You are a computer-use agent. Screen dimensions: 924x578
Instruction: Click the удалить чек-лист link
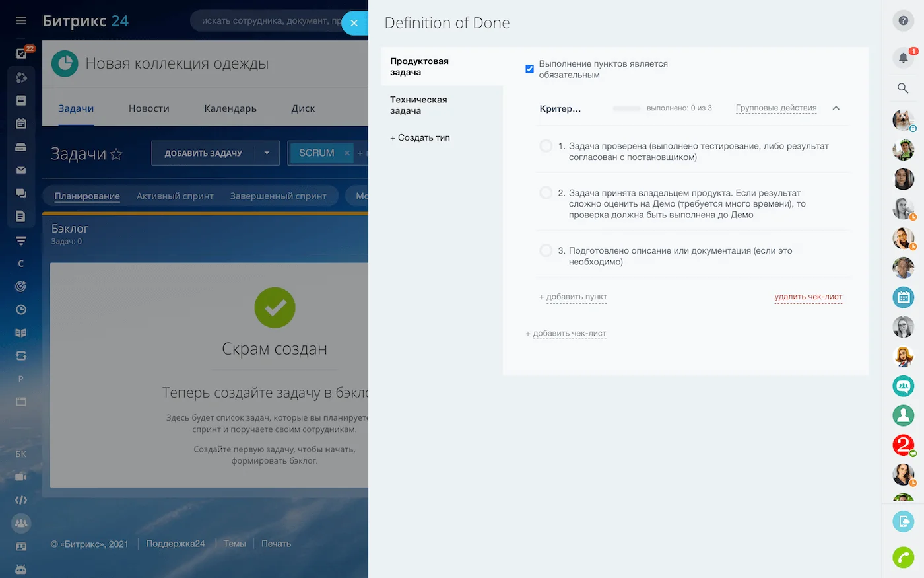pos(808,297)
